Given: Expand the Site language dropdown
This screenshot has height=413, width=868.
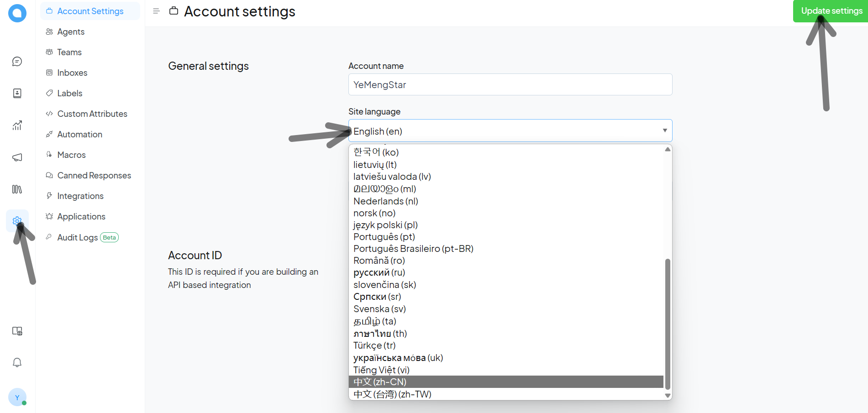Looking at the screenshot, I should [x=510, y=131].
